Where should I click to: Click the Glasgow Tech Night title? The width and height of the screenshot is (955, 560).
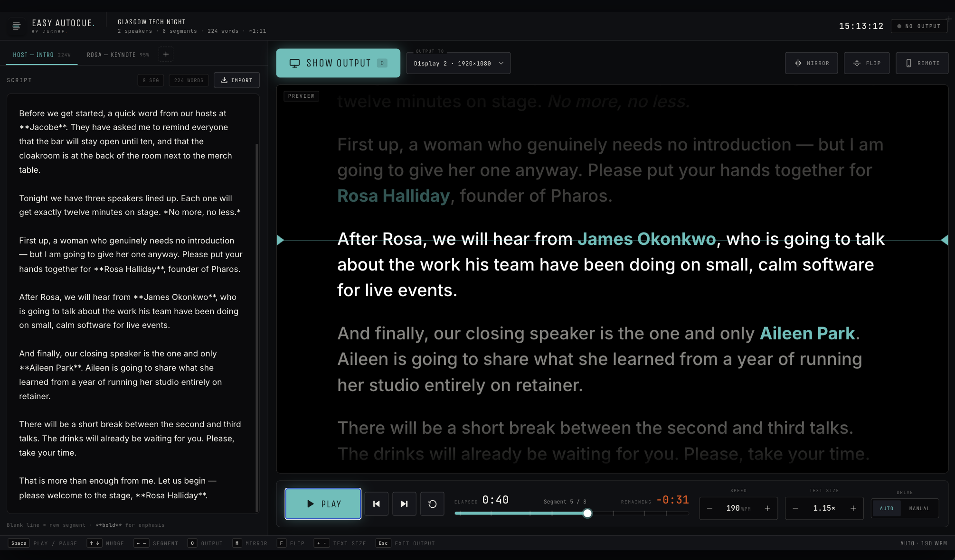point(151,22)
